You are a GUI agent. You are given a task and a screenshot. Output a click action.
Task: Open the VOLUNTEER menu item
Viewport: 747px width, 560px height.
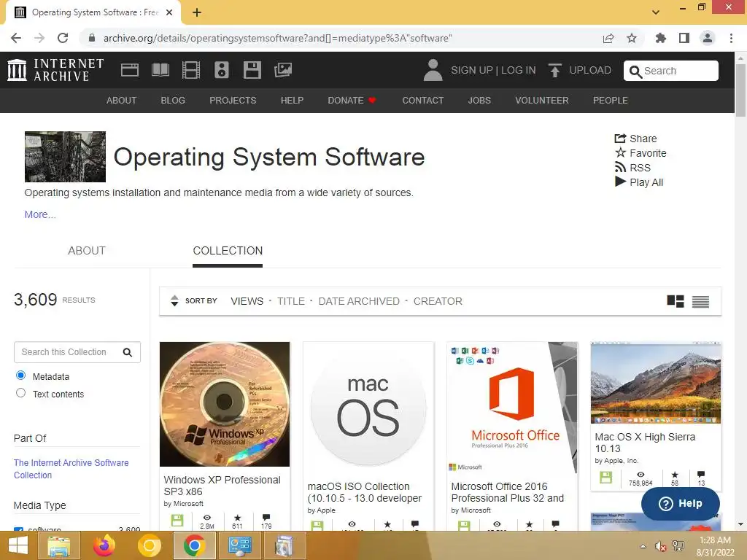[x=542, y=101]
